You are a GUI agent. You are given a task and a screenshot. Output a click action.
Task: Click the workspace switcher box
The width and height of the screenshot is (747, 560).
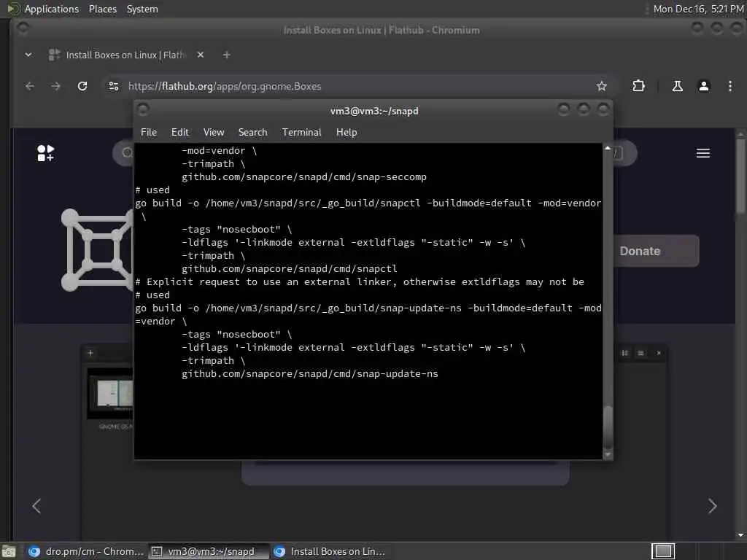coord(662,551)
